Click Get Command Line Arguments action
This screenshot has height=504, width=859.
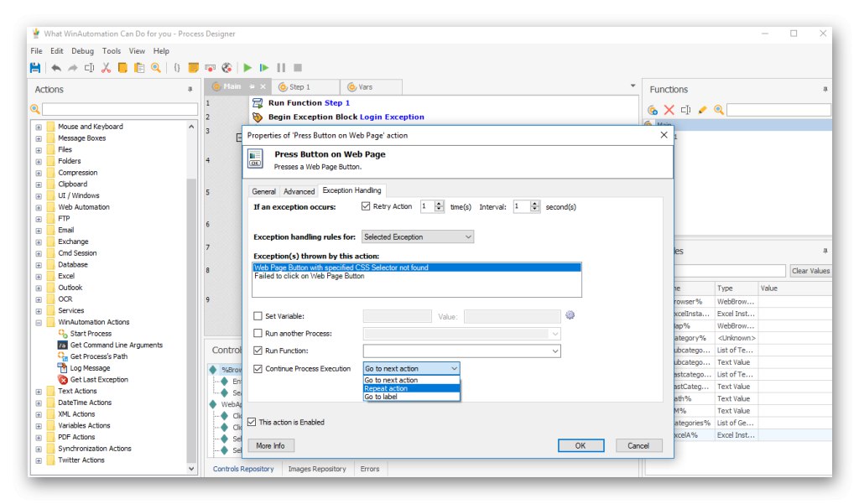(x=116, y=346)
